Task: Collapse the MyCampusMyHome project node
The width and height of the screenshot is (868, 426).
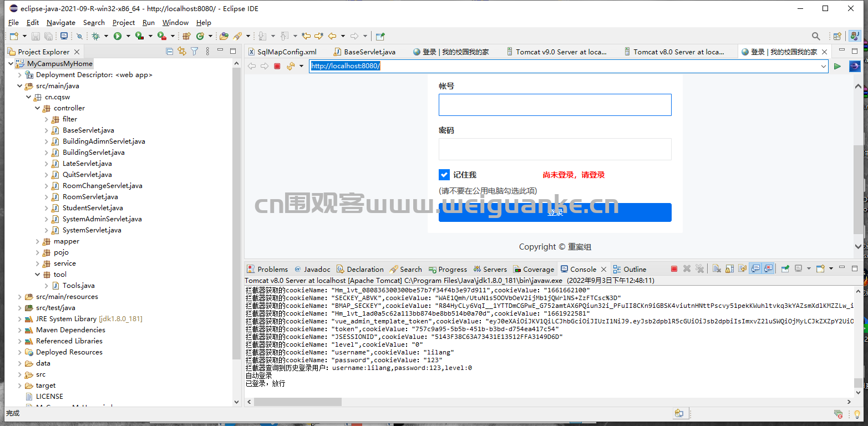Action: tap(11, 64)
